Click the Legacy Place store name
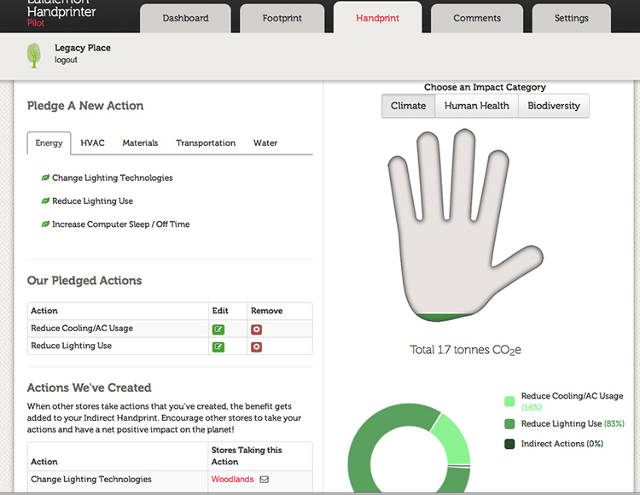This screenshot has height=495, width=640. pyautogui.click(x=82, y=48)
